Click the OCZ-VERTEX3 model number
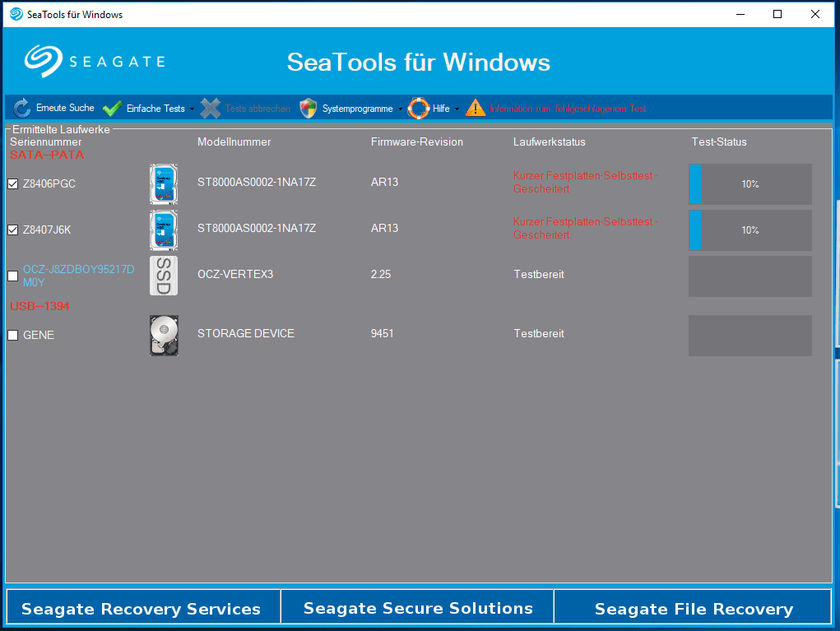The width and height of the screenshot is (840, 631). [235, 274]
